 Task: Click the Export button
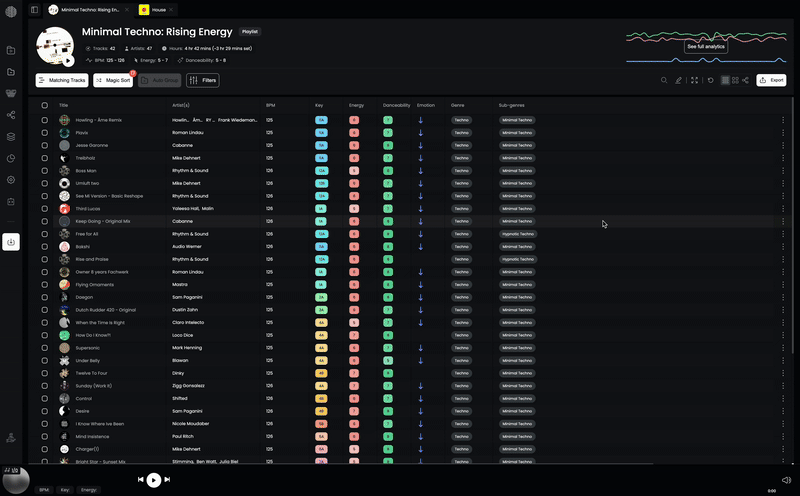point(771,80)
